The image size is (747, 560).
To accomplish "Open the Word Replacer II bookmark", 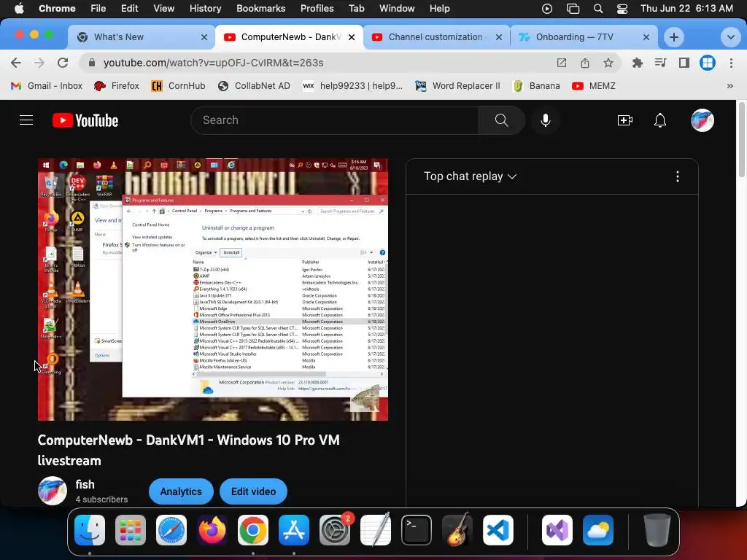I will click(x=458, y=86).
